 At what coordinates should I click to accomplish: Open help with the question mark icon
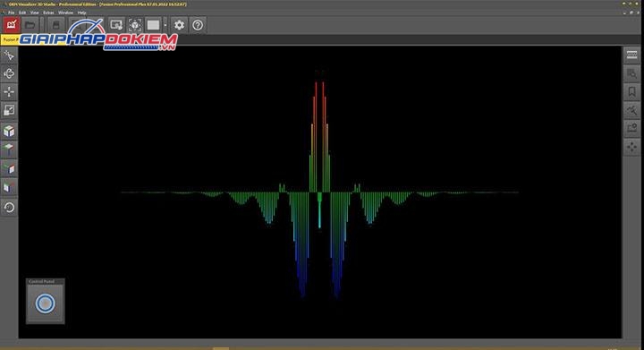pos(198,25)
